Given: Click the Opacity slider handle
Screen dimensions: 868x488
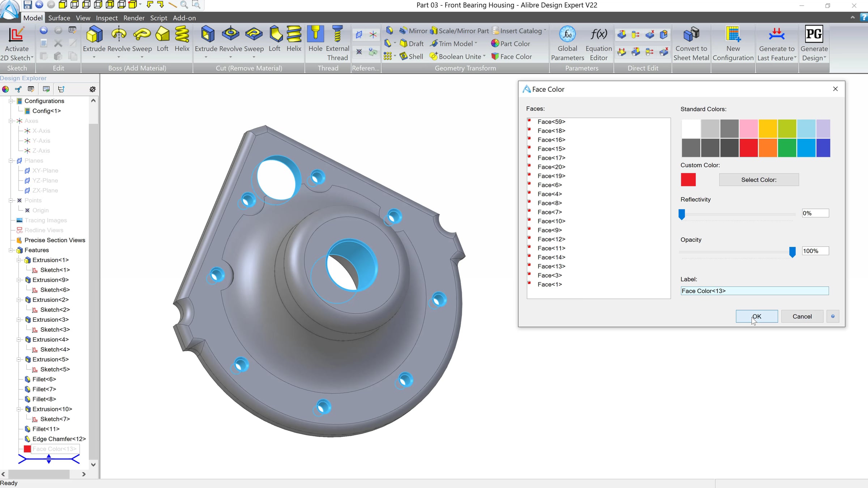Looking at the screenshot, I should click(x=792, y=252).
